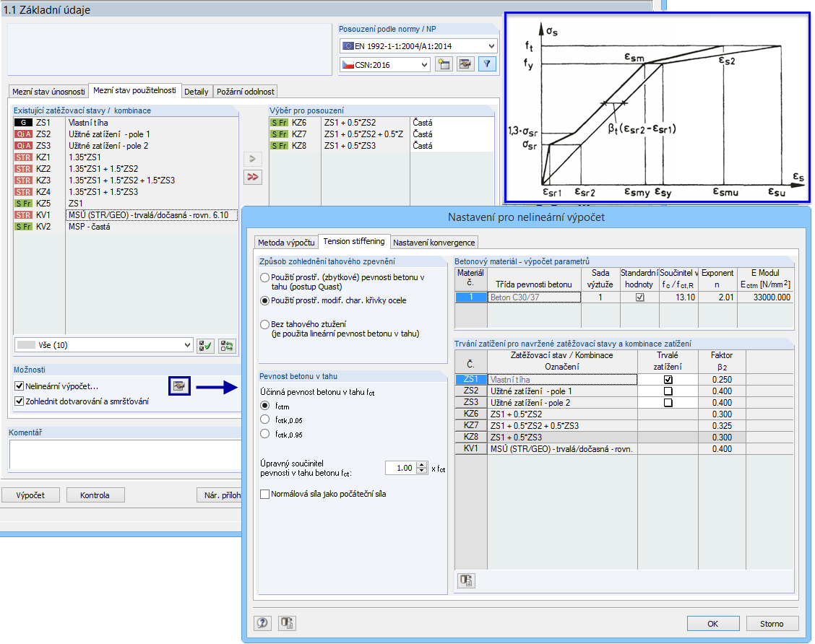Screen dimensions: 815x644
Task: Click the double red arrow add-all button
Action: (252, 177)
